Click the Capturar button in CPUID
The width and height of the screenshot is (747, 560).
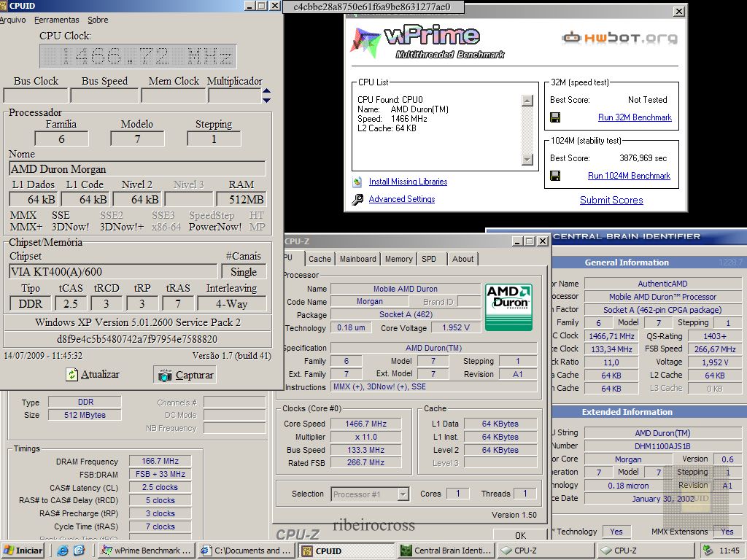[x=185, y=375]
